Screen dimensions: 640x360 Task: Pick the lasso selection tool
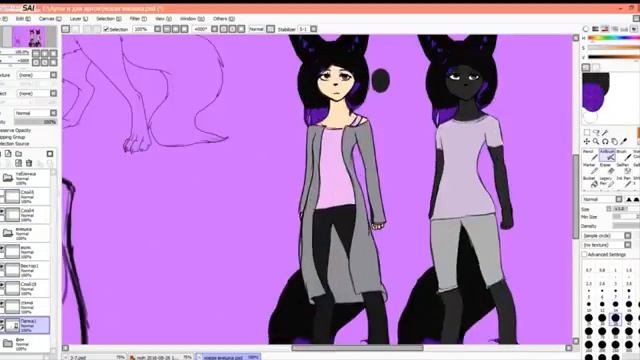pyautogui.click(x=596, y=132)
